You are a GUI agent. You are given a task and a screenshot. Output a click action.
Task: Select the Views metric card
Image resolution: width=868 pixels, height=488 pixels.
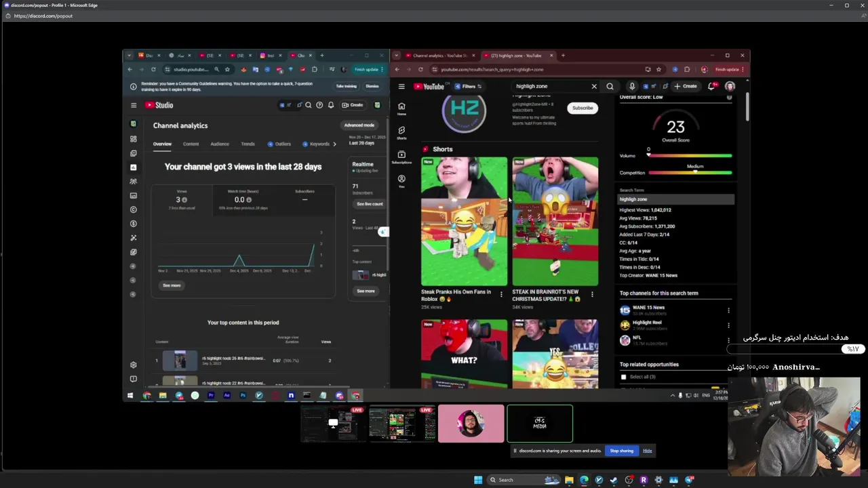182,199
